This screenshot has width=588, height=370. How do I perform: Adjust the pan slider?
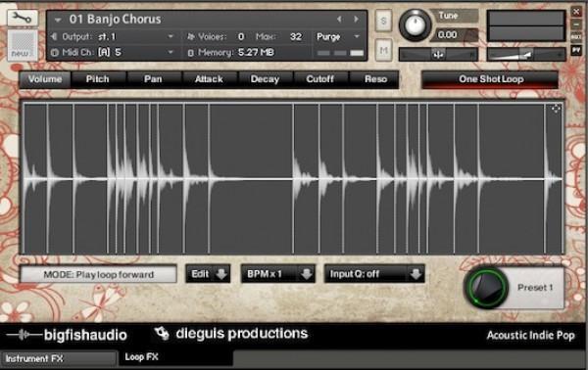pyautogui.click(x=438, y=54)
